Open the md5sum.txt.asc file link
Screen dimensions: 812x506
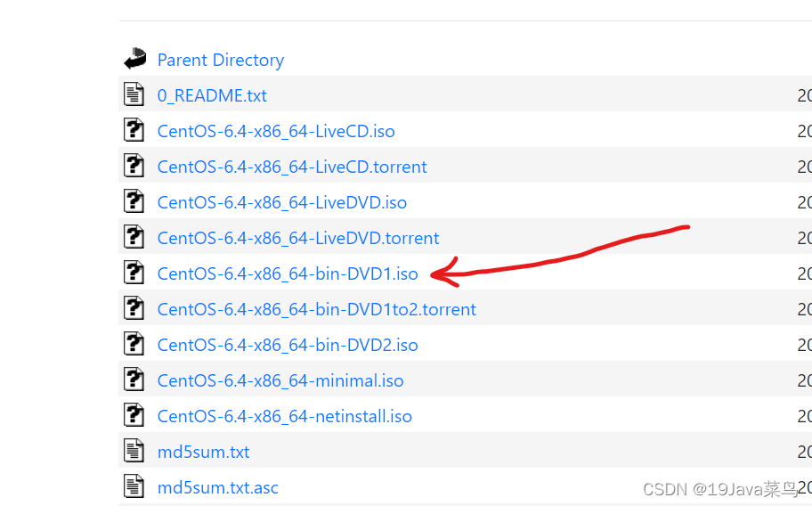[218, 488]
